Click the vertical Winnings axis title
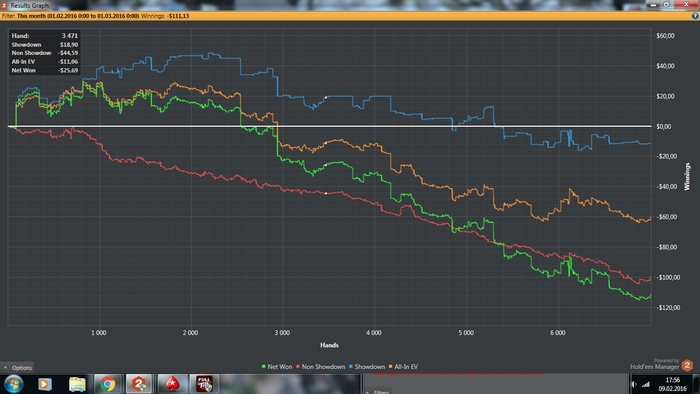 coord(687,177)
